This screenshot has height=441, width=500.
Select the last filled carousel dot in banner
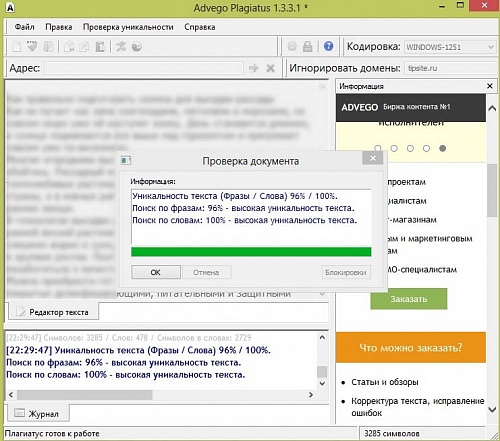point(443,148)
